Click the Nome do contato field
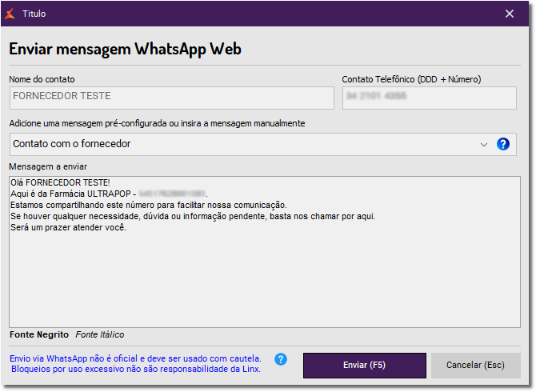Screen dimensions: 536x392 coord(172,98)
